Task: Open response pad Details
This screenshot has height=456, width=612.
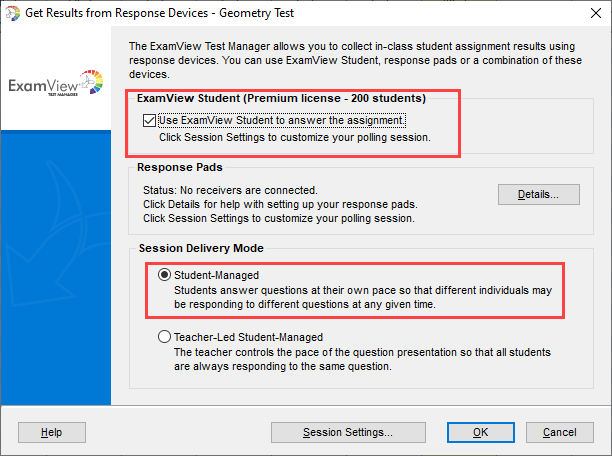Action: click(539, 194)
